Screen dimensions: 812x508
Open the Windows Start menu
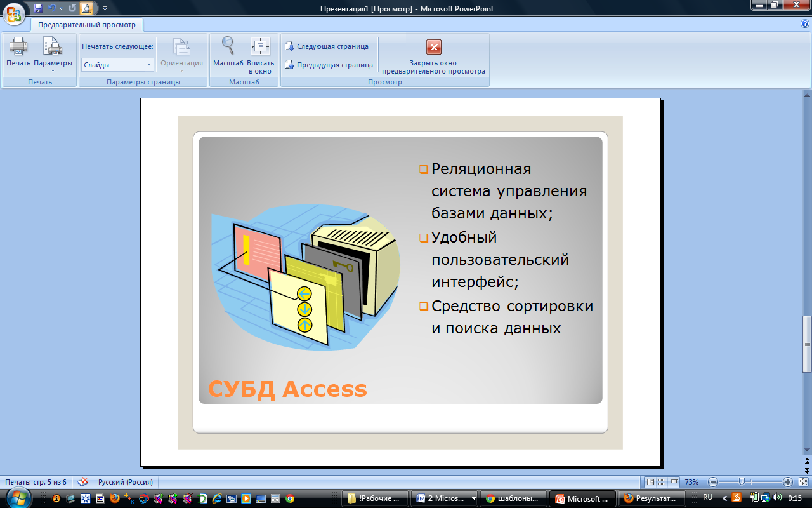point(20,498)
